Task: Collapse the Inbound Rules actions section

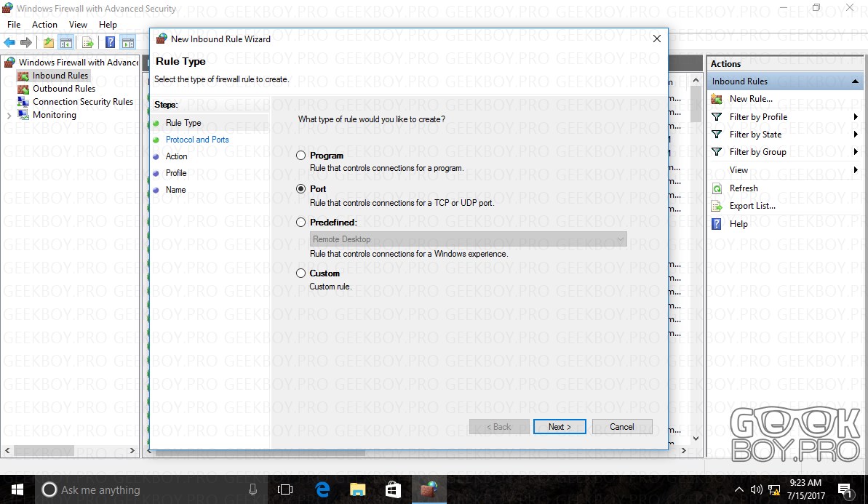Action: tap(856, 81)
